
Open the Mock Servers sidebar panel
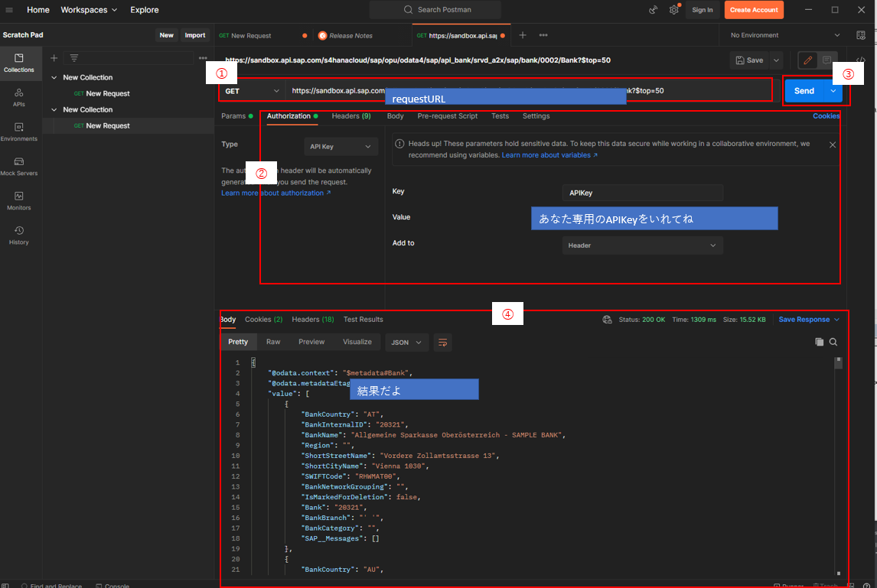tap(19, 167)
